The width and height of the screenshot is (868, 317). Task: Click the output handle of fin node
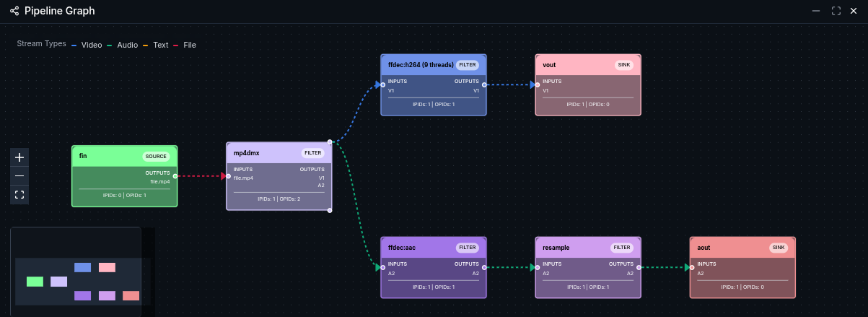[175, 175]
